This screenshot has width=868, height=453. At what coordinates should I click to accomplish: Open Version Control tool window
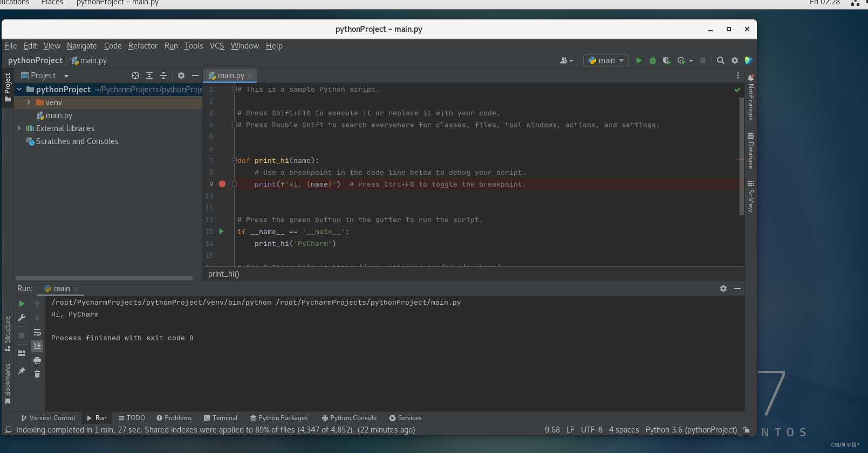pos(48,418)
